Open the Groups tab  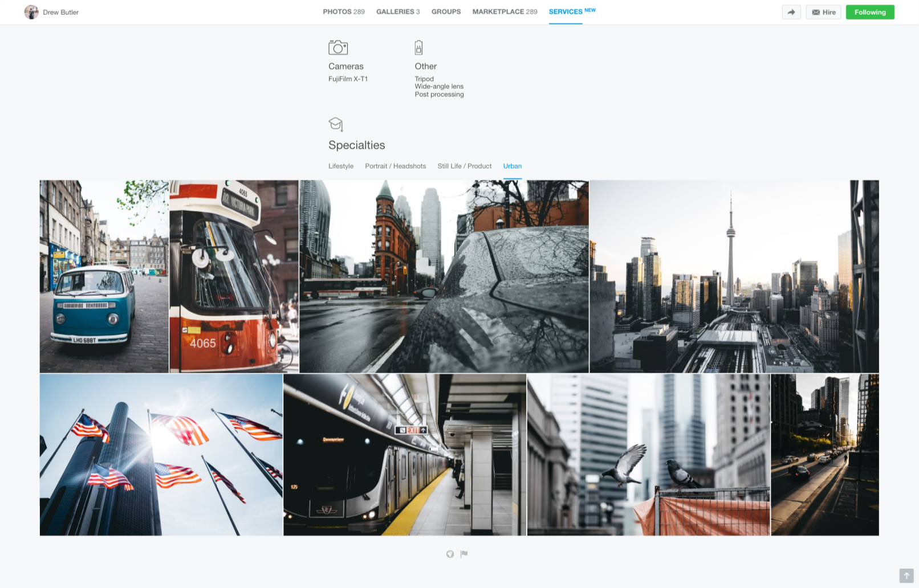tap(446, 11)
